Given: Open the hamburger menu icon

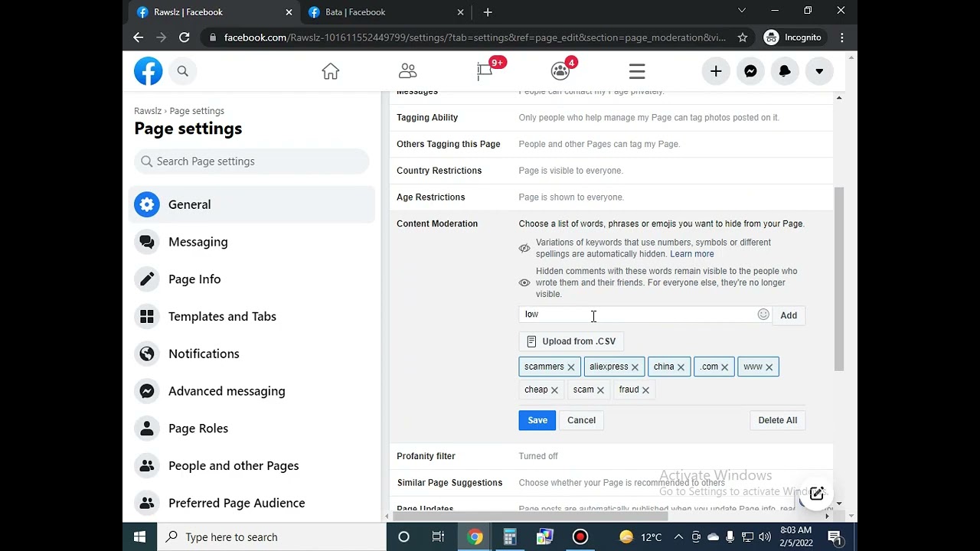Looking at the screenshot, I should coord(637,71).
